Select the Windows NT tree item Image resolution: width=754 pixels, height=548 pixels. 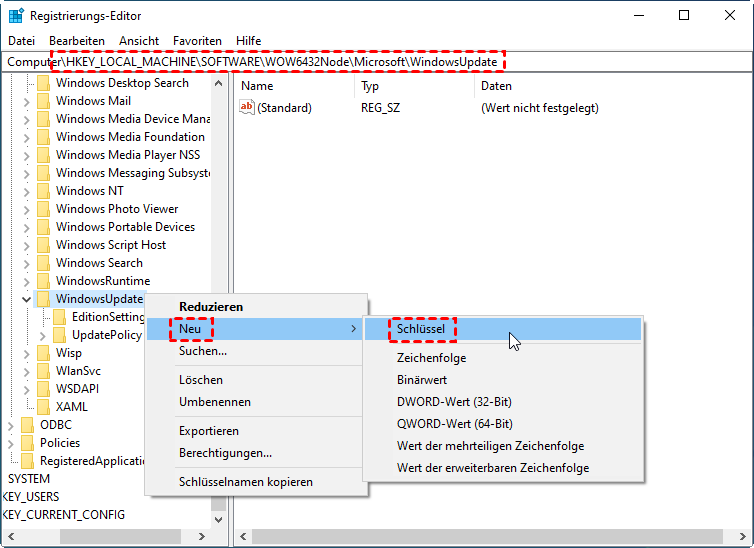pyautogui.click(x=89, y=191)
